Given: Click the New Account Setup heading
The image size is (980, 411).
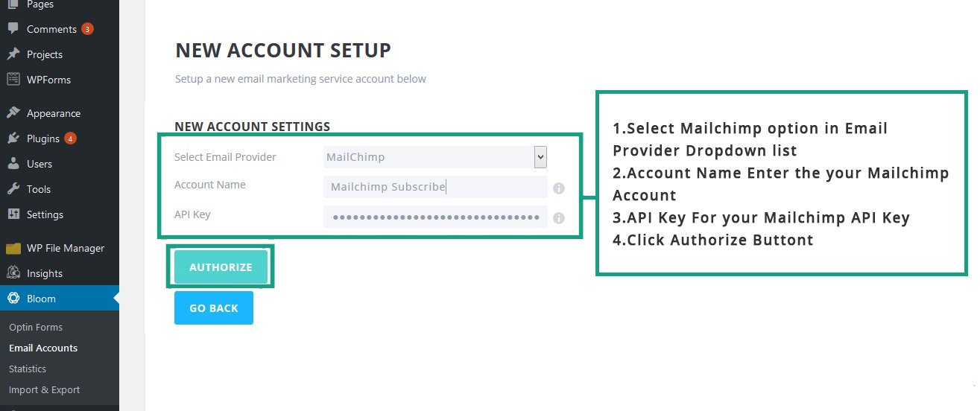Looking at the screenshot, I should pos(283,51).
